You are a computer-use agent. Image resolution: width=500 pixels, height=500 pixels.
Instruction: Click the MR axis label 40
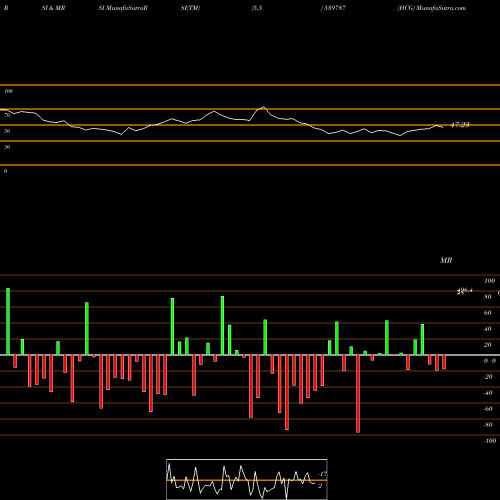coord(488,329)
